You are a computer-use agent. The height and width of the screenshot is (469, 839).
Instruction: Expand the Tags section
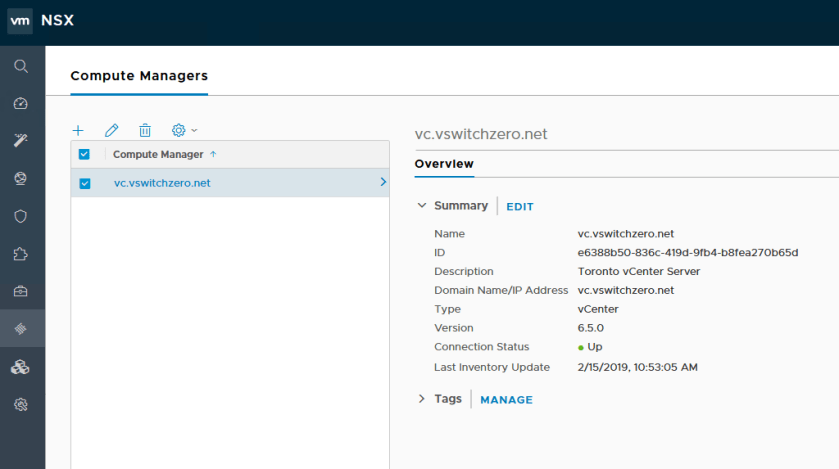(x=422, y=399)
